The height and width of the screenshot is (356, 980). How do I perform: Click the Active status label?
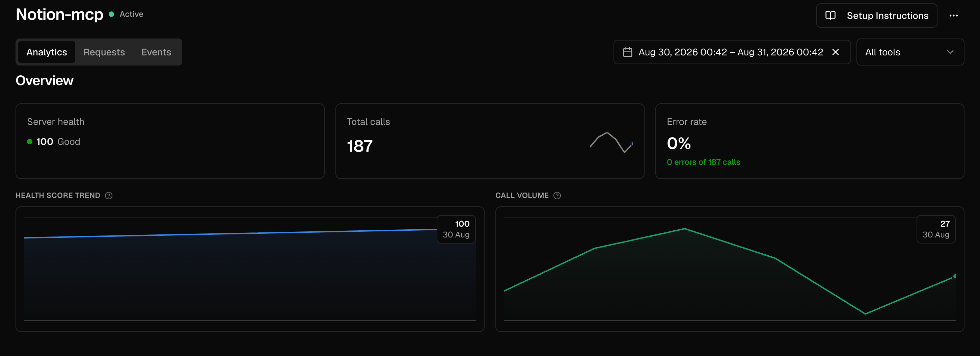(x=131, y=14)
